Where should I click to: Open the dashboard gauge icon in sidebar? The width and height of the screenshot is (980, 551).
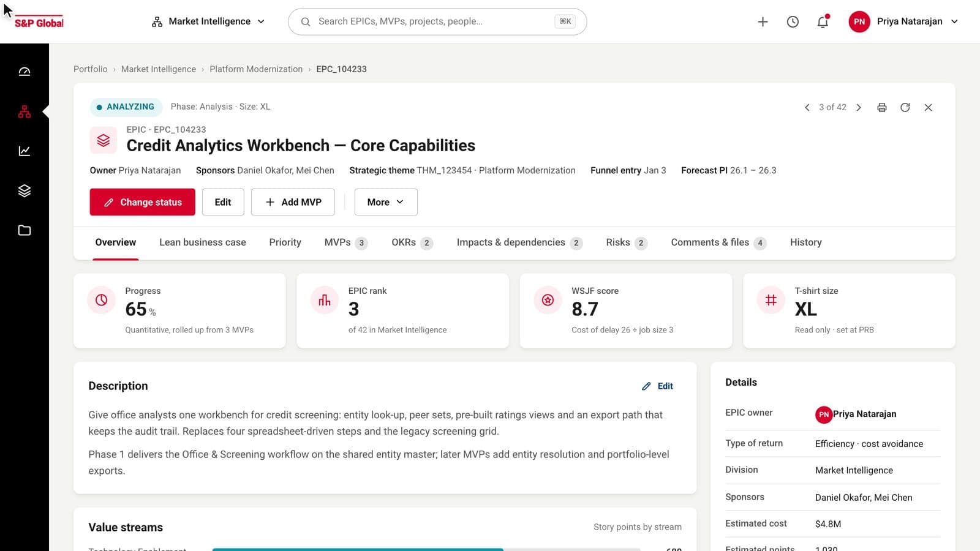coord(24,72)
